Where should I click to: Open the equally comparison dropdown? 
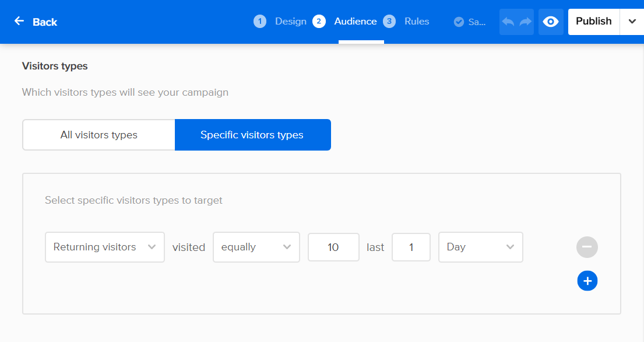[256, 247]
